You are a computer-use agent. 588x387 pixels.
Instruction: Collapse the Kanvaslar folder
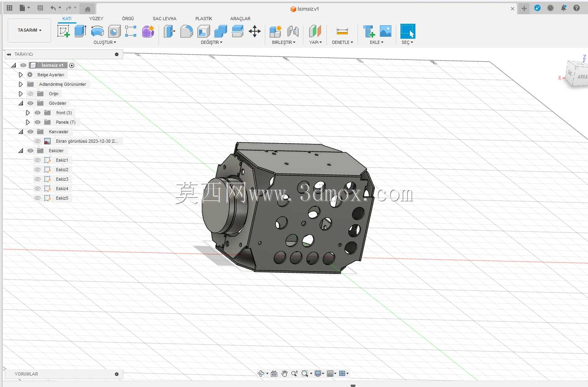[x=21, y=132]
